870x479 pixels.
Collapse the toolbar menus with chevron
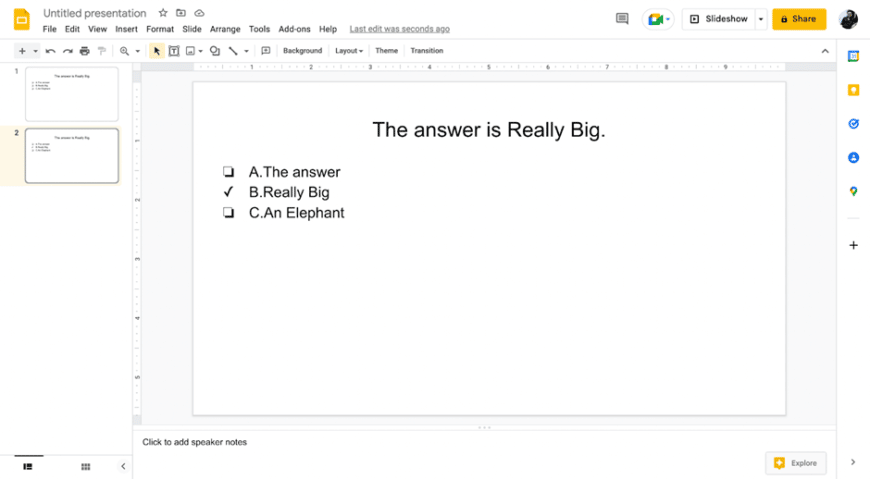point(825,51)
